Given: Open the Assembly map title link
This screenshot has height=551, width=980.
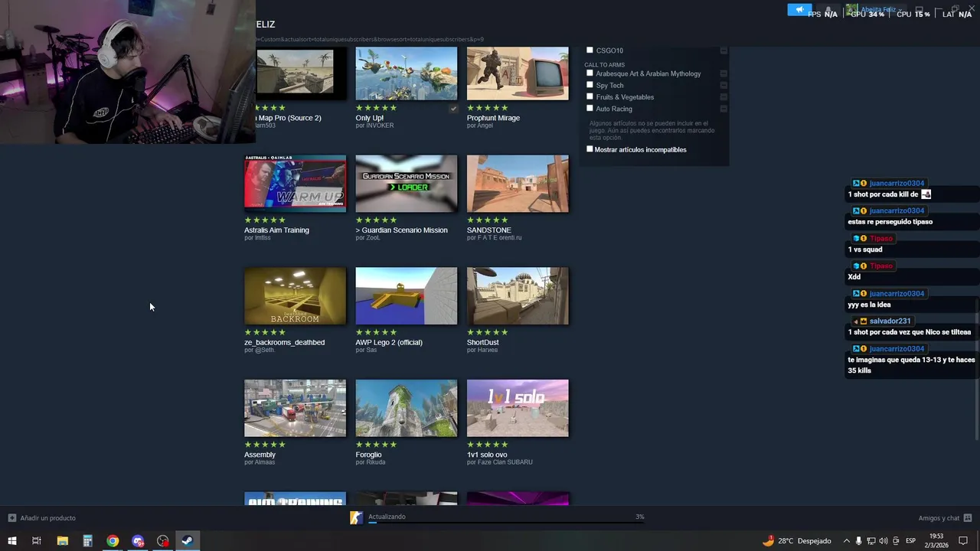Looking at the screenshot, I should point(260,455).
